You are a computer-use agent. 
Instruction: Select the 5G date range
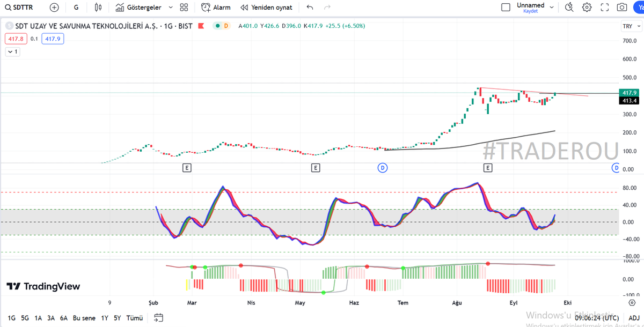pyautogui.click(x=25, y=318)
